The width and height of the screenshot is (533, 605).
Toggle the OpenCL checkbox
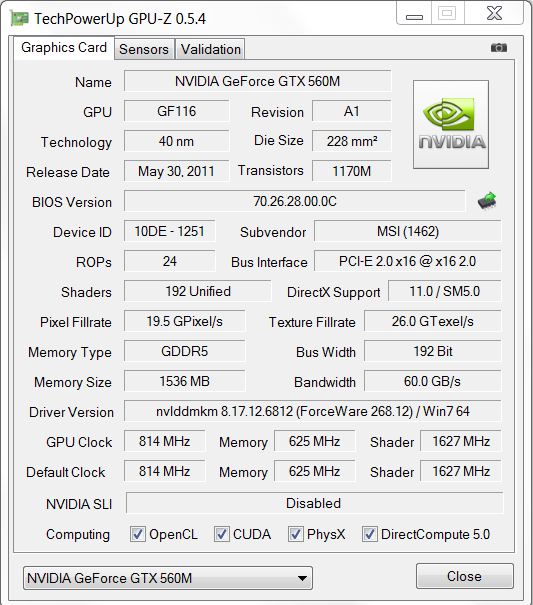click(138, 534)
